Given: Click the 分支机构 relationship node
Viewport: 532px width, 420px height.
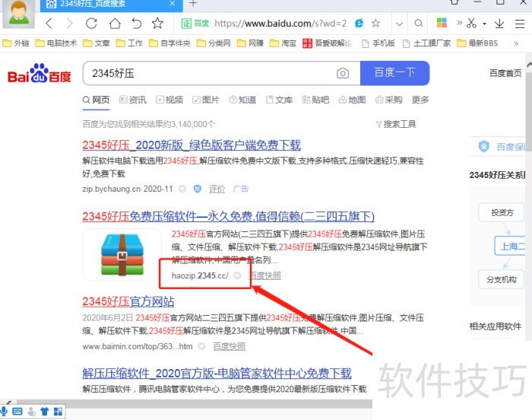Looking at the screenshot, I should [502, 280].
